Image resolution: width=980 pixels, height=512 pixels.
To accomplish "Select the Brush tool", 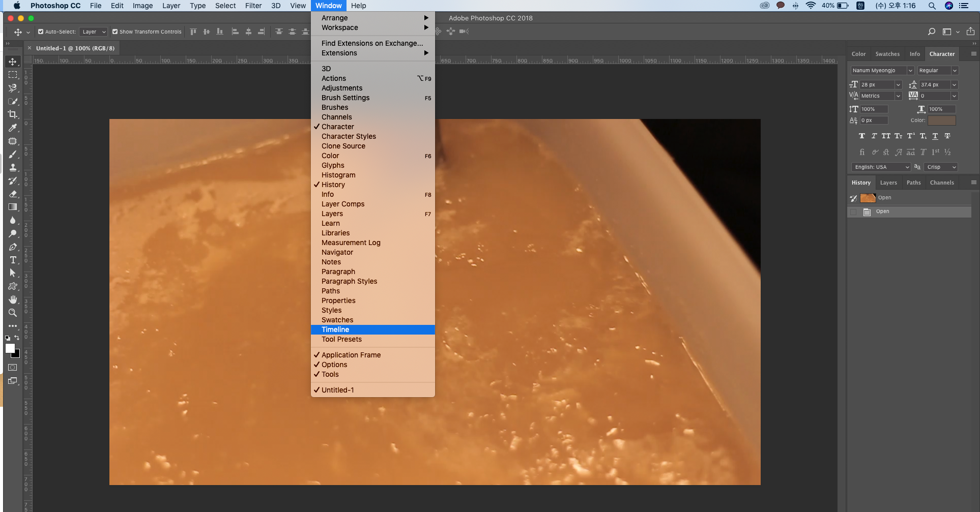I will coord(13,154).
